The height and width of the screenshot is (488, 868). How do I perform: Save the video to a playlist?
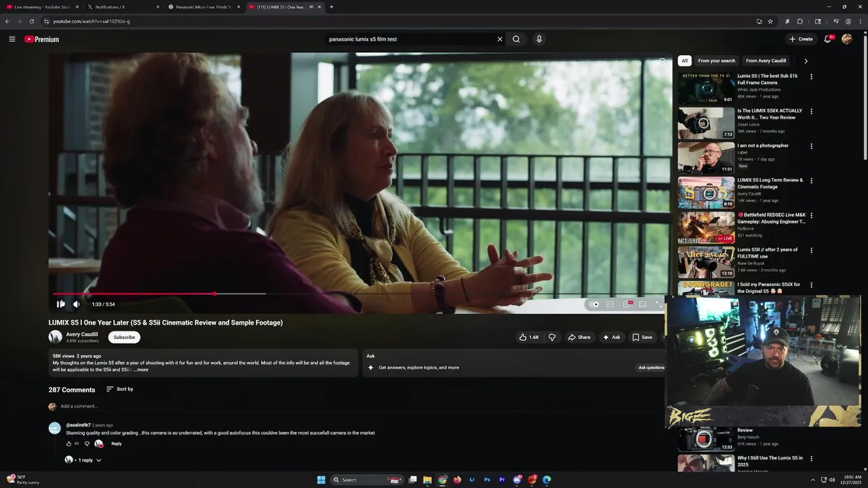tap(642, 337)
